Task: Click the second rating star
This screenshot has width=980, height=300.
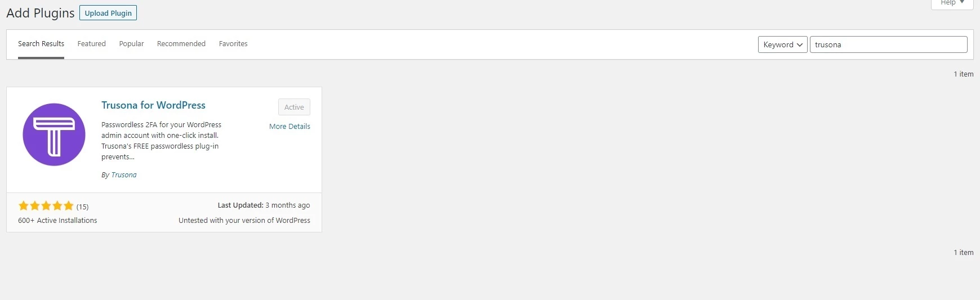Action: 35,205
